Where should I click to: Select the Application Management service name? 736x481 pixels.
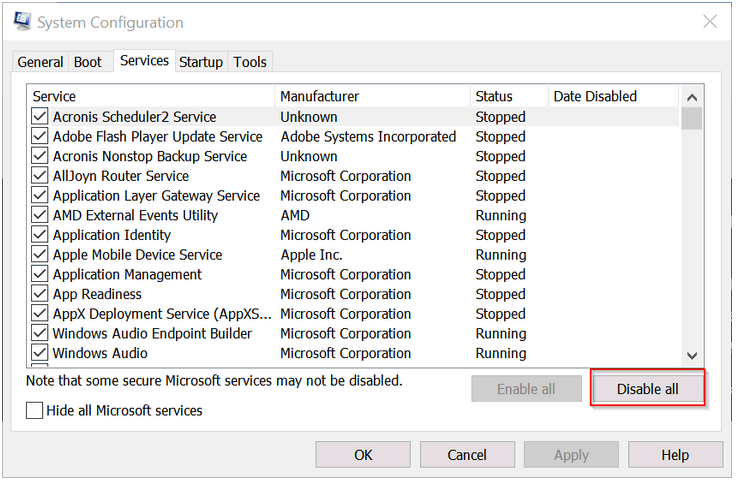click(x=127, y=275)
